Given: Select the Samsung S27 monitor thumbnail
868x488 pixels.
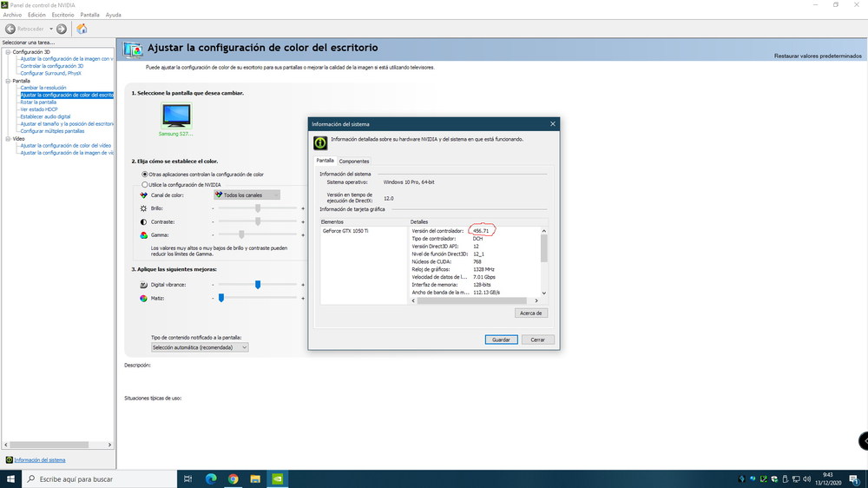Looking at the screenshot, I should [x=176, y=115].
